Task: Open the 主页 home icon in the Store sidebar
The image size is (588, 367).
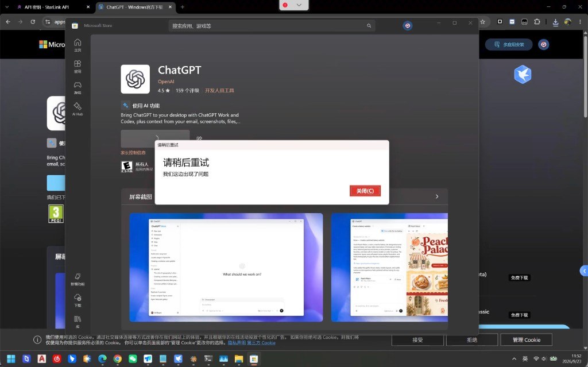Action: click(x=78, y=45)
